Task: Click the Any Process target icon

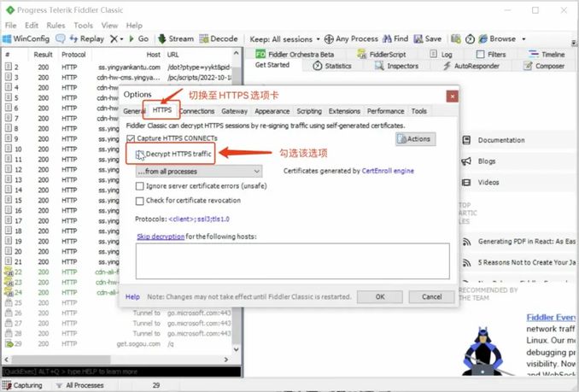Action: [x=329, y=38]
